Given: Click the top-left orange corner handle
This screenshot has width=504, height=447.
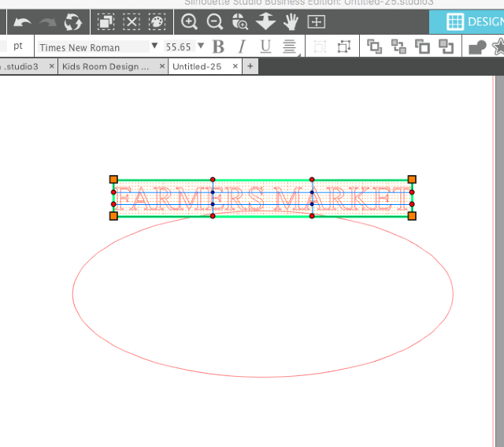Looking at the screenshot, I should (113, 179).
